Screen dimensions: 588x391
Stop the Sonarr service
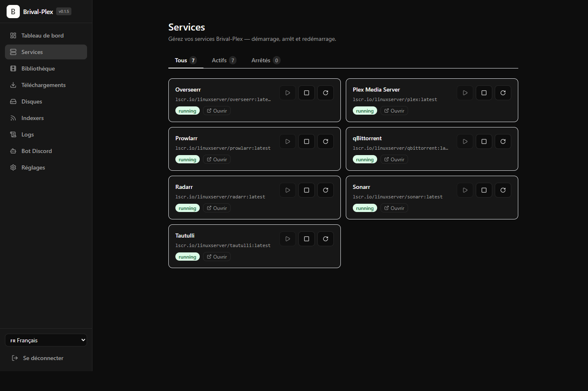(x=484, y=190)
